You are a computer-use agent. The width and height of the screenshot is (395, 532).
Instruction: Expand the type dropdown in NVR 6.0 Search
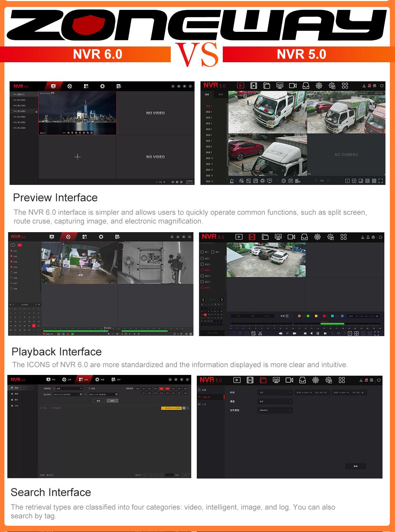(x=69, y=388)
